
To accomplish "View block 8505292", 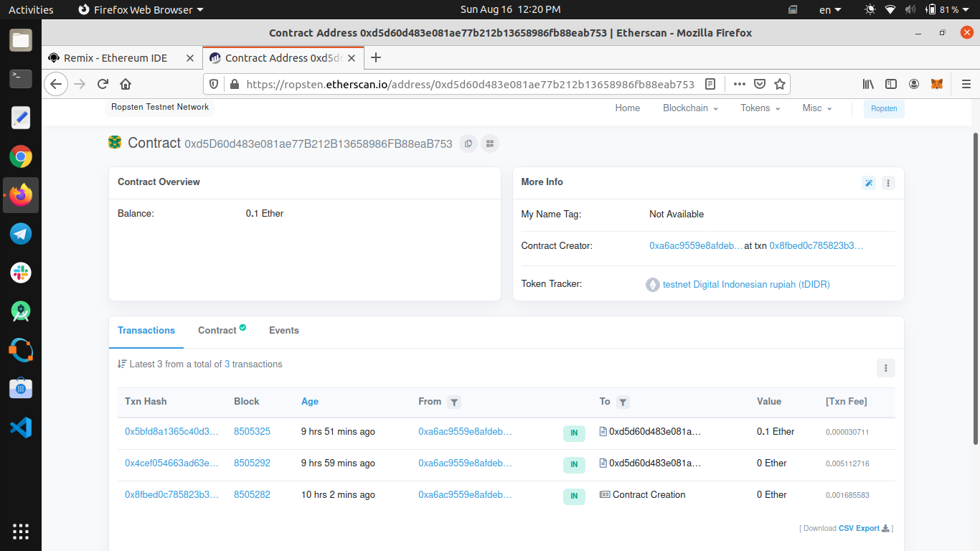I will pos(252,463).
